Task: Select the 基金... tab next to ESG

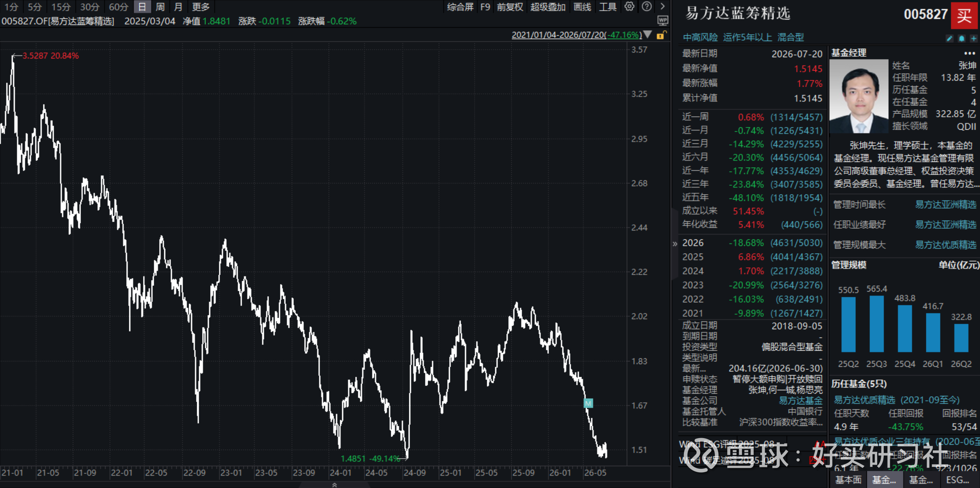Action: point(921,480)
